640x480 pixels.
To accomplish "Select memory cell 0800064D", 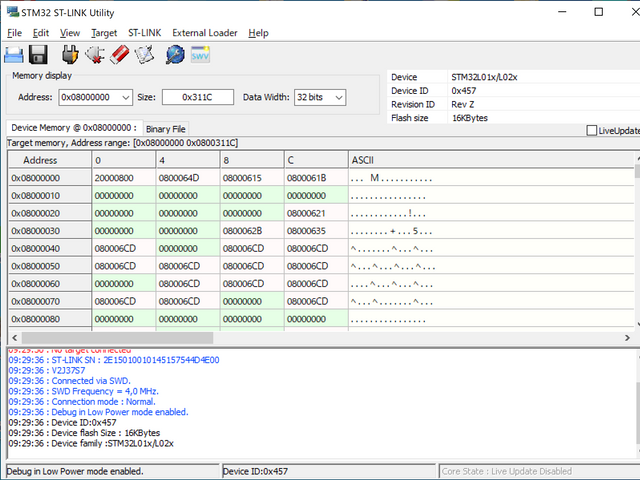I will tap(188, 178).
